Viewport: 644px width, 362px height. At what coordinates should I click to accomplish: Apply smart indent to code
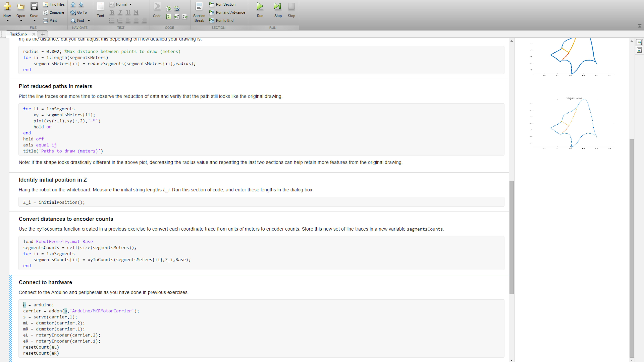(169, 17)
